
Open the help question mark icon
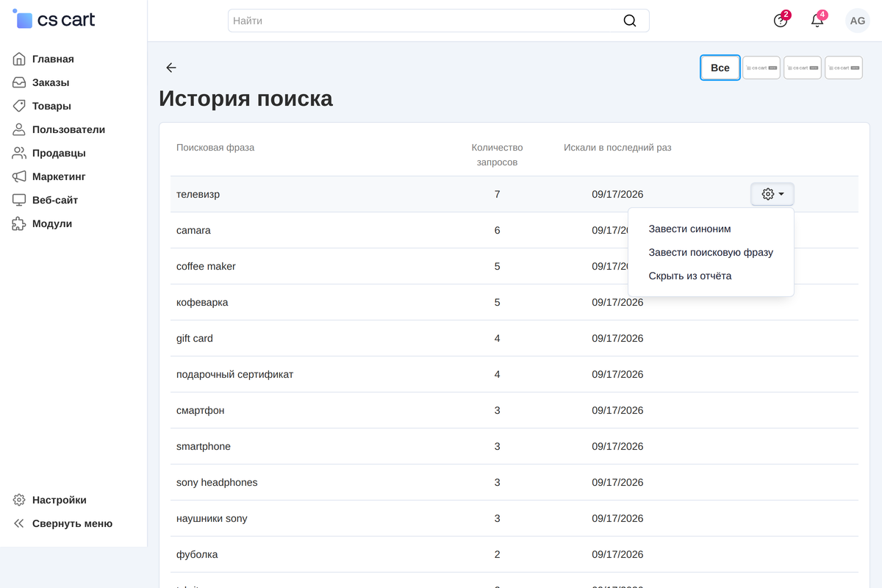[x=781, y=21]
